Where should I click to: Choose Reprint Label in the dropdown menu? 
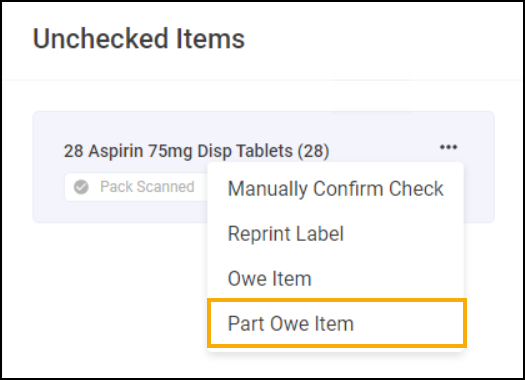click(335, 233)
